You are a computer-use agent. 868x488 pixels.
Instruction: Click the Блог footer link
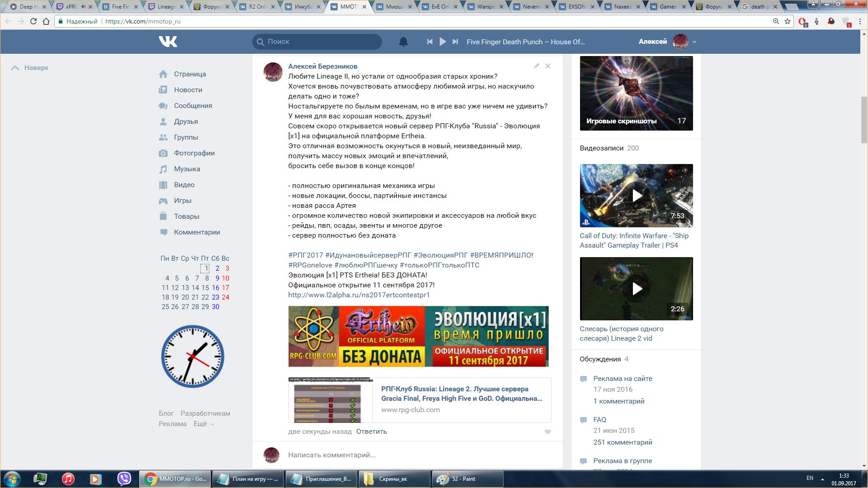tap(166, 413)
